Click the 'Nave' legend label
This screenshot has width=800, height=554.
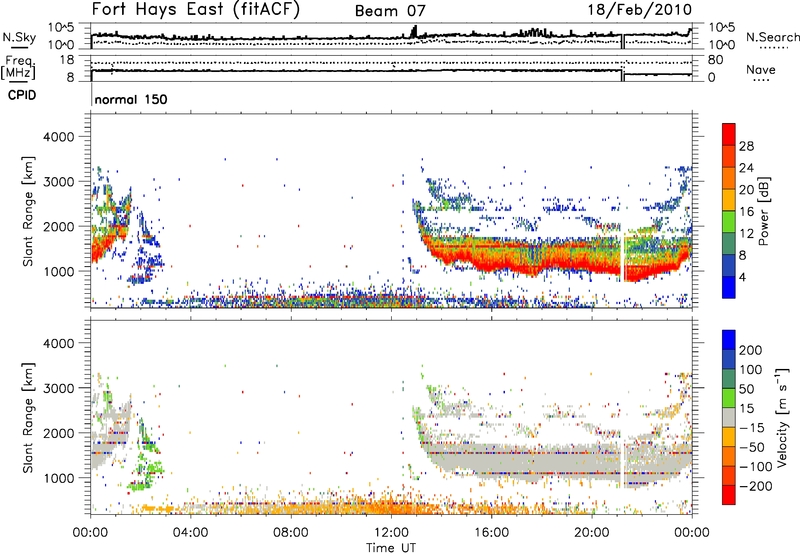click(761, 69)
